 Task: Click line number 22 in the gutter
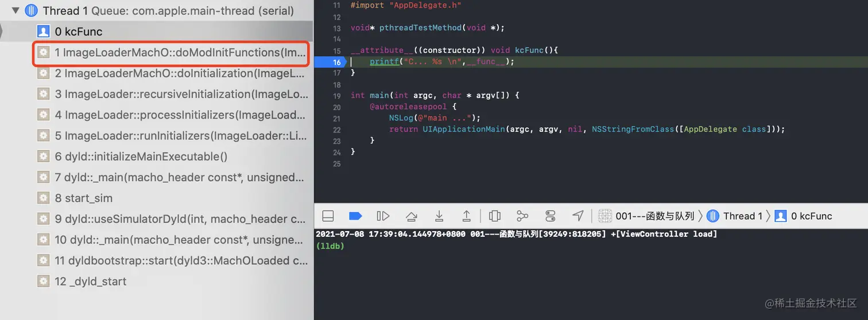click(x=337, y=130)
